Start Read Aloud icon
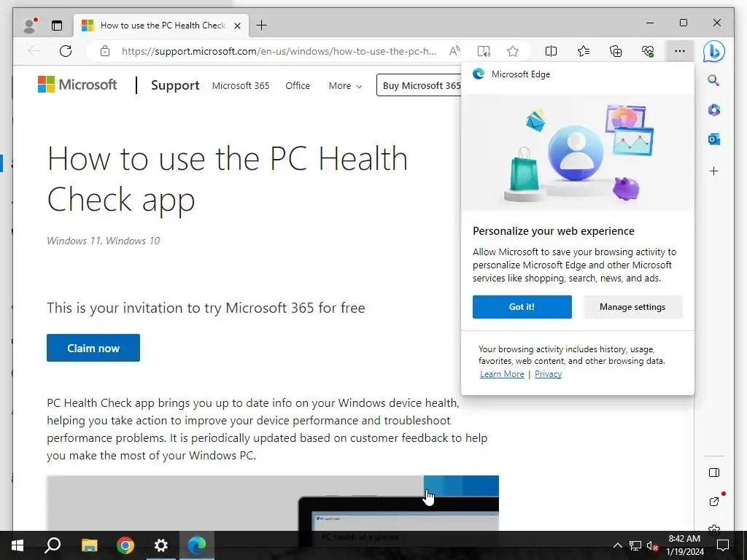This screenshot has height=560, width=747. point(455,51)
